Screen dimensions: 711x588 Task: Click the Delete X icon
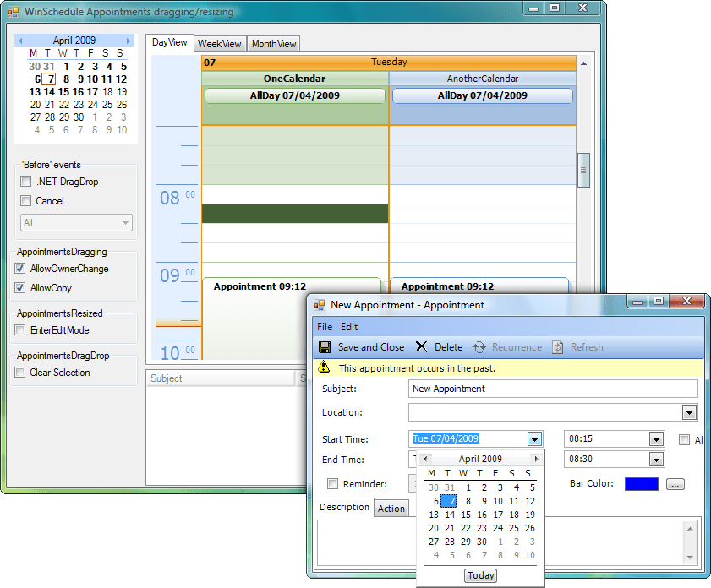(421, 347)
